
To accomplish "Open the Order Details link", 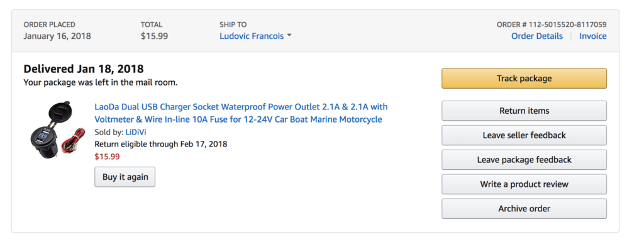I will 537,36.
